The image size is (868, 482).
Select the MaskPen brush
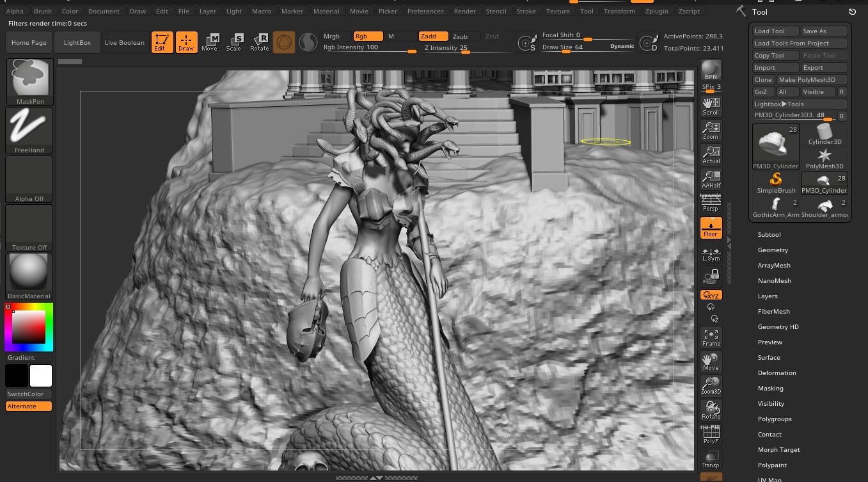click(x=28, y=78)
